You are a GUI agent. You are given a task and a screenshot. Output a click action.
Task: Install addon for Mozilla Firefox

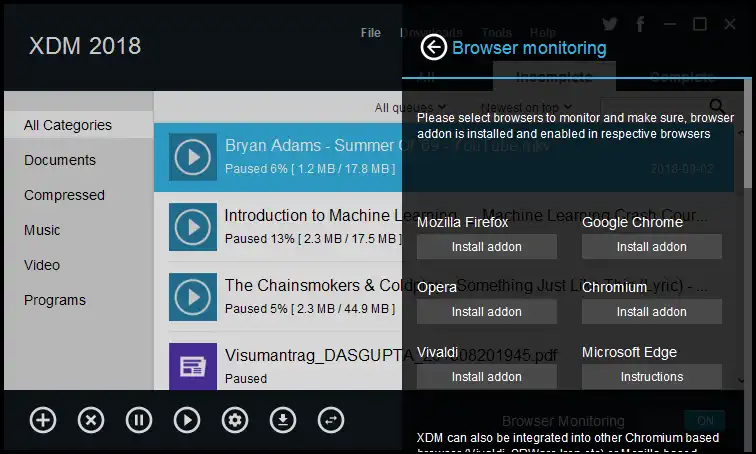(x=486, y=247)
